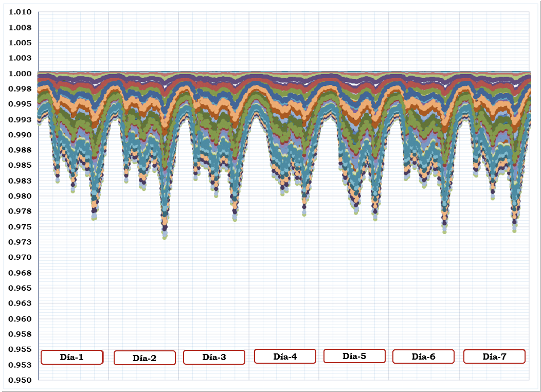Click the Día-3 label box
Viewport: 541px width, 392px height.
click(x=214, y=357)
